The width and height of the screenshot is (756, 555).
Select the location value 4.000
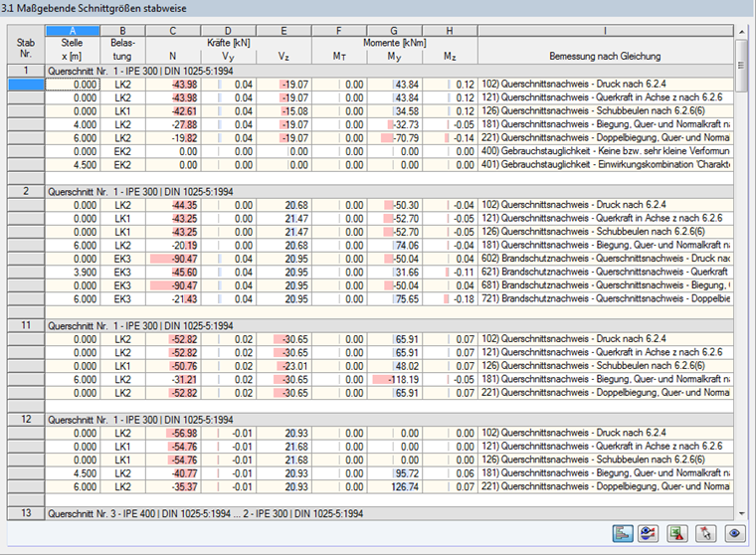(x=73, y=124)
